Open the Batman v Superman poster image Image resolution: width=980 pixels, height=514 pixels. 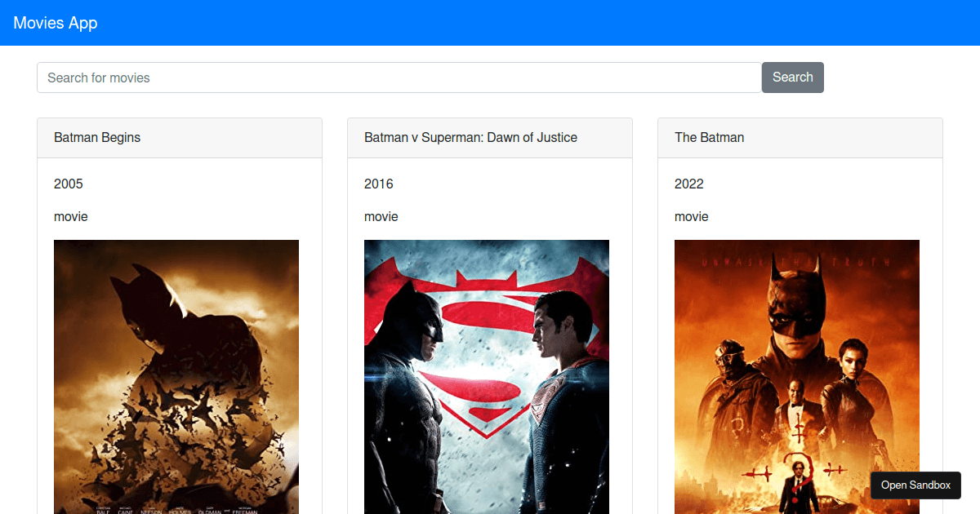coord(487,376)
